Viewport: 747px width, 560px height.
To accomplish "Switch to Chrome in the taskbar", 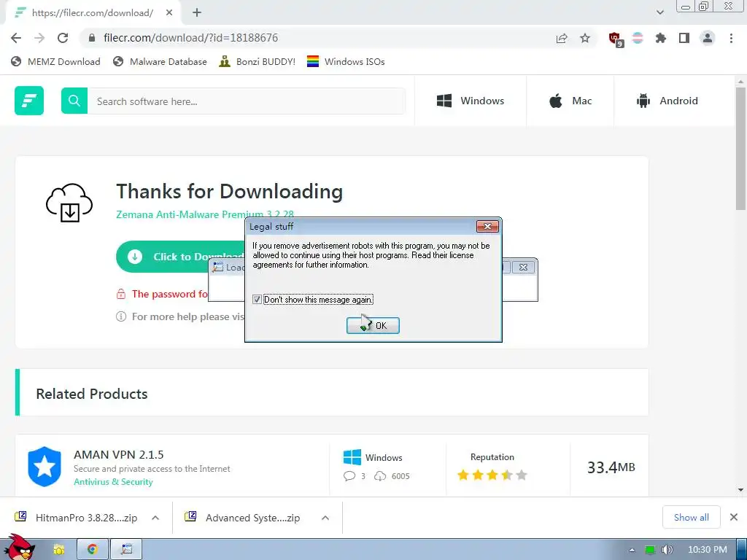I will point(93,550).
